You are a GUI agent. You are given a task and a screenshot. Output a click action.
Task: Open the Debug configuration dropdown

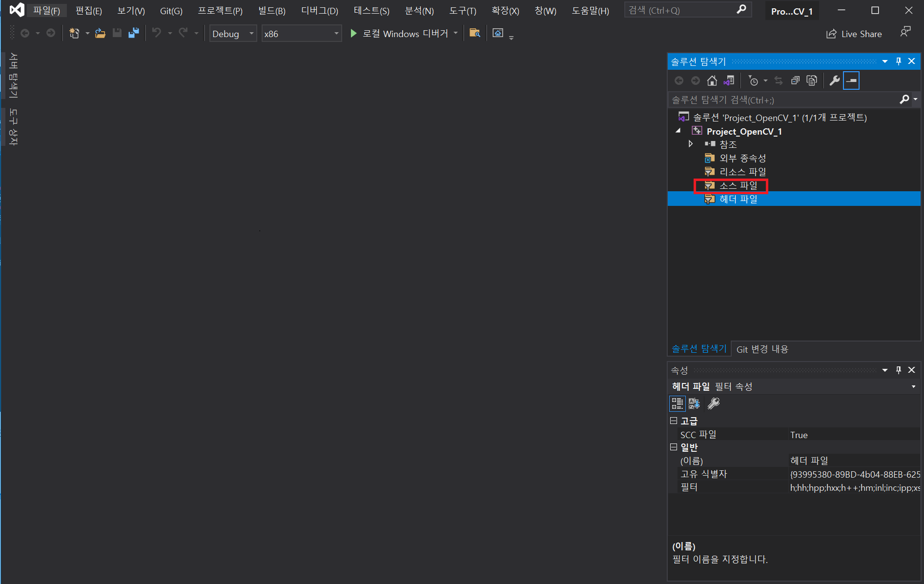click(233, 34)
